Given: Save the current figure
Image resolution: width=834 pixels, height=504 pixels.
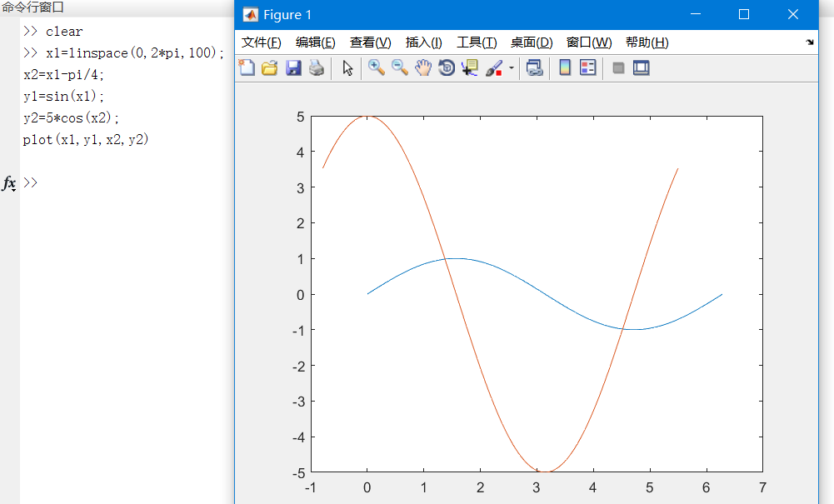Looking at the screenshot, I should [x=293, y=68].
